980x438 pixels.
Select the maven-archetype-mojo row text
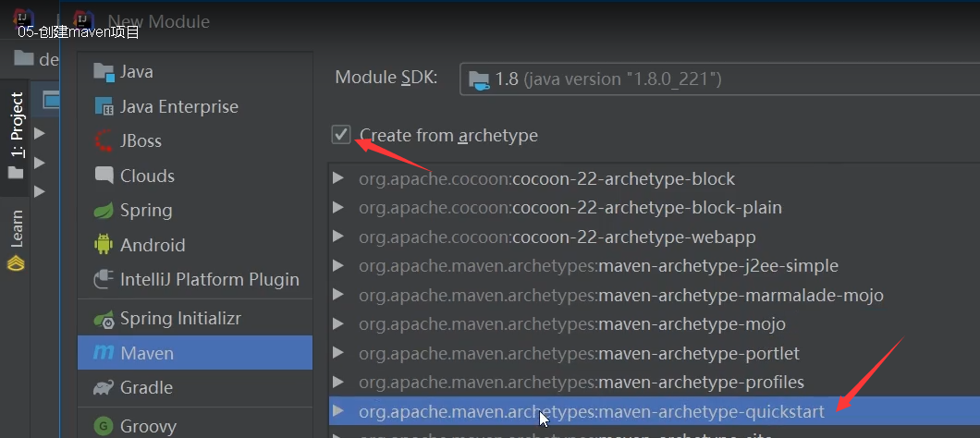click(x=572, y=324)
